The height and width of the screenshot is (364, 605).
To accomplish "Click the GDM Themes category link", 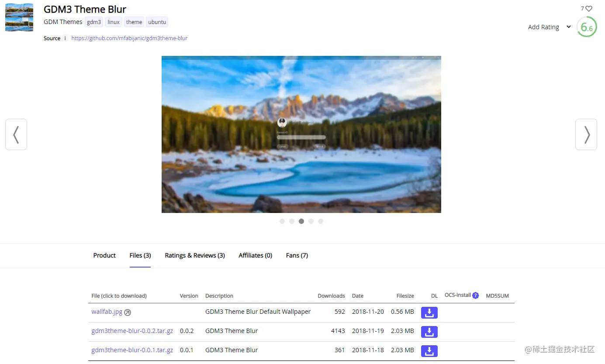I will tap(63, 22).
